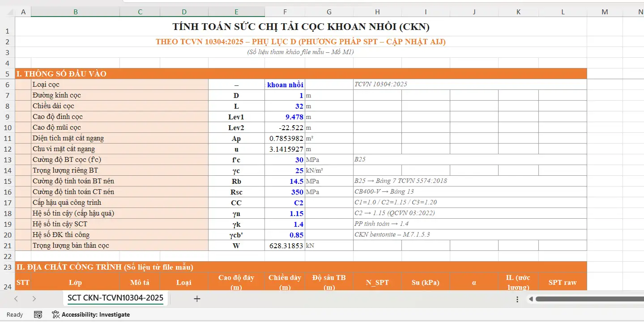
Task: Select the 'khoan nhồi' pile type cell
Action: [x=285, y=85]
